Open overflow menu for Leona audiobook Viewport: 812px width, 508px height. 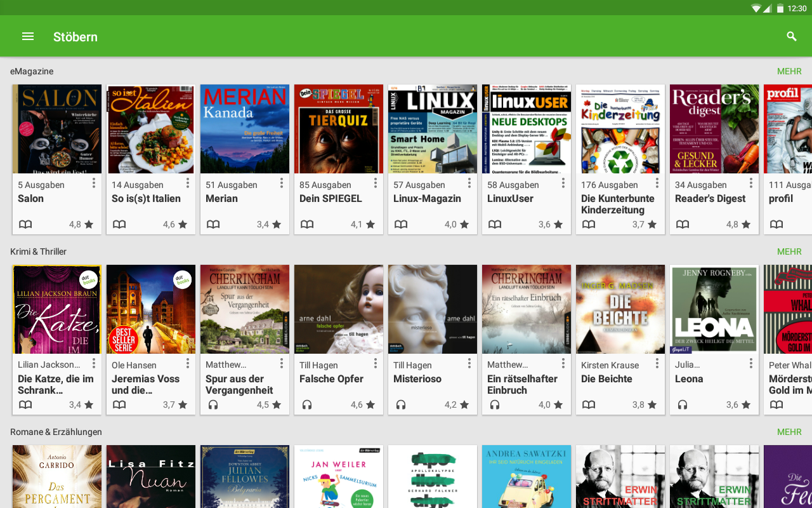click(751, 363)
